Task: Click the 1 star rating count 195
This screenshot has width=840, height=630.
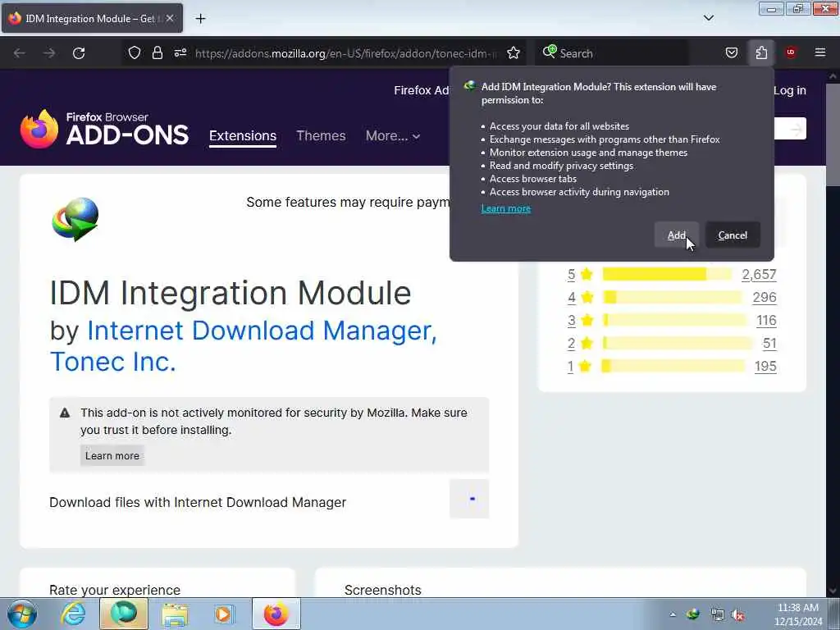Action: coord(765,367)
